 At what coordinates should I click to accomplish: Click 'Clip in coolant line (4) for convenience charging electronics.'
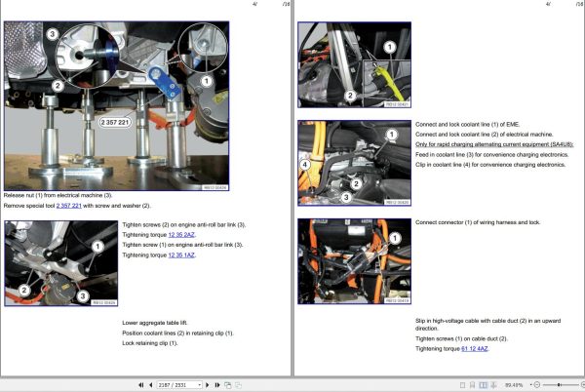490,165
